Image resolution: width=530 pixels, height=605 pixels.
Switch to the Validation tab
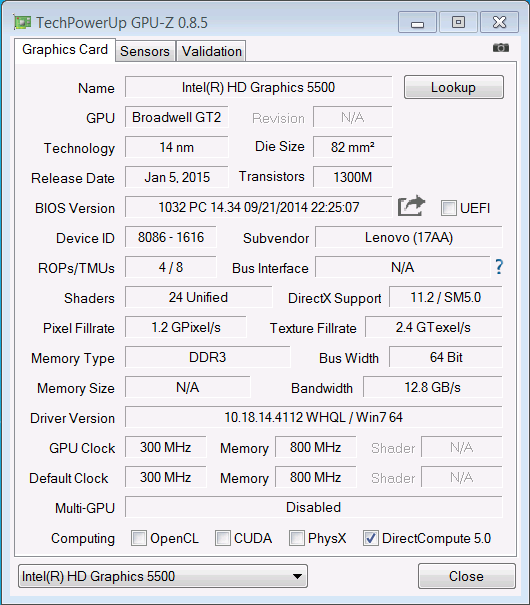click(x=212, y=51)
